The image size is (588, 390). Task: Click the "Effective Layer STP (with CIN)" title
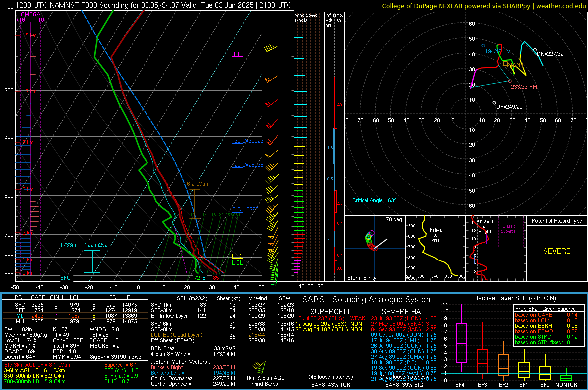(x=513, y=298)
